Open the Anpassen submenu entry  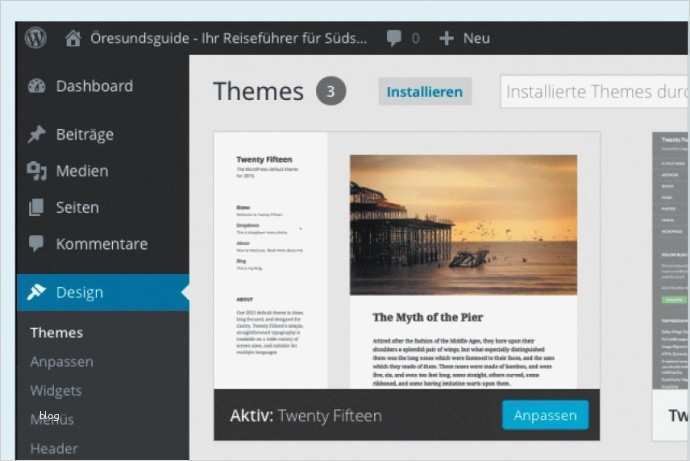62,362
